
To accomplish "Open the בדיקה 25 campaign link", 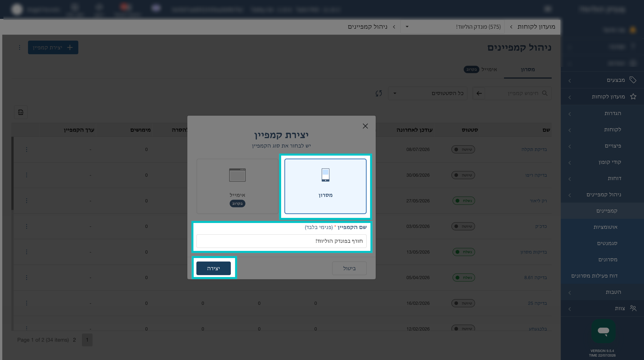I will tap(537, 303).
